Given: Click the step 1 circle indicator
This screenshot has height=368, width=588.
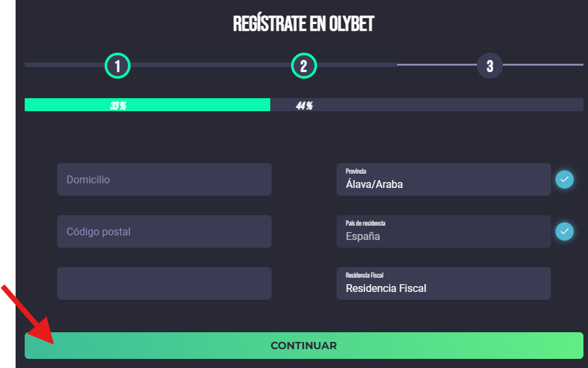Looking at the screenshot, I should coord(118,66).
